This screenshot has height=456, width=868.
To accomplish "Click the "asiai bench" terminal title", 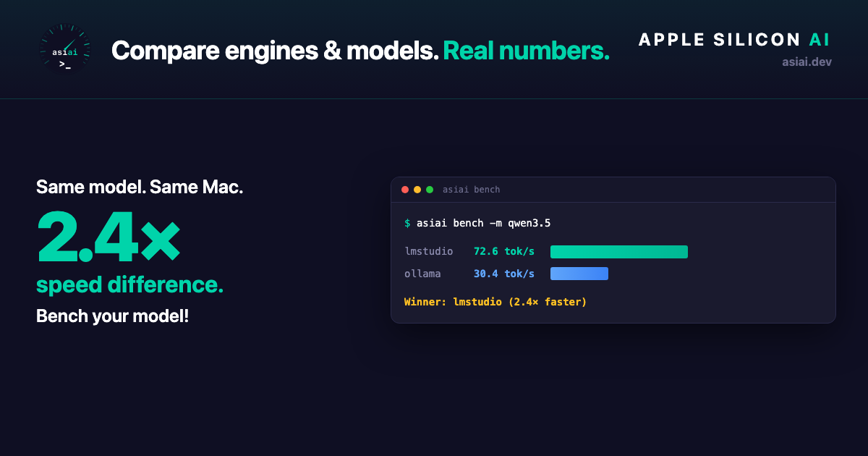I will pos(471,190).
